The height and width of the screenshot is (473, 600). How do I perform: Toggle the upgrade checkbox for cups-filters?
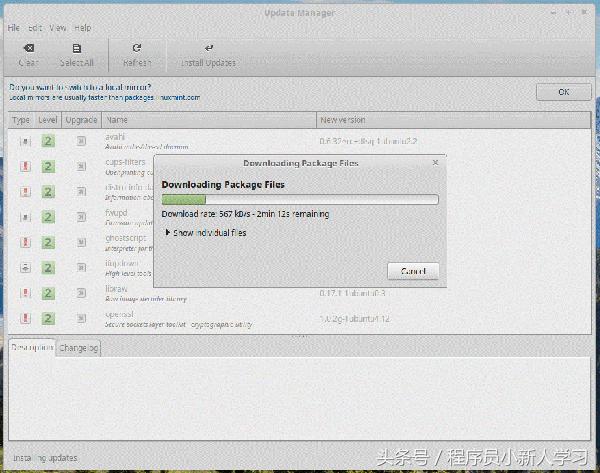81,166
